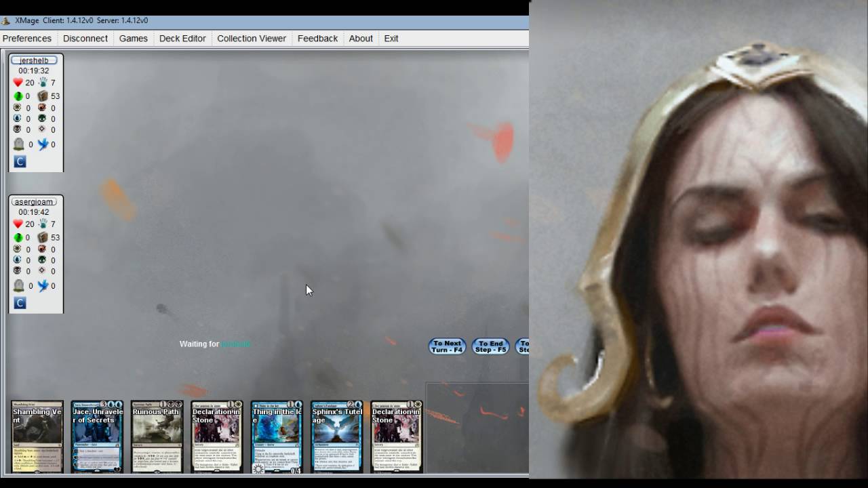The width and height of the screenshot is (868, 488).
Task: Click the Feedback menu item
Action: tap(317, 39)
